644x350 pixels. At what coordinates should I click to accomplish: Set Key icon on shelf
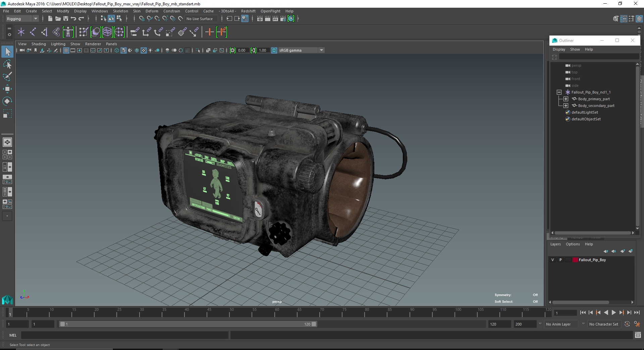click(210, 32)
